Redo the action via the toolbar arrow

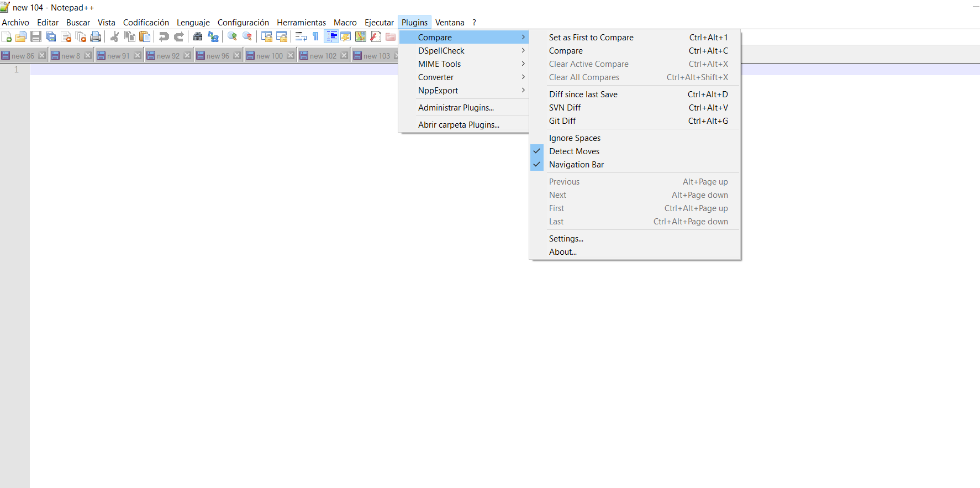pos(178,37)
